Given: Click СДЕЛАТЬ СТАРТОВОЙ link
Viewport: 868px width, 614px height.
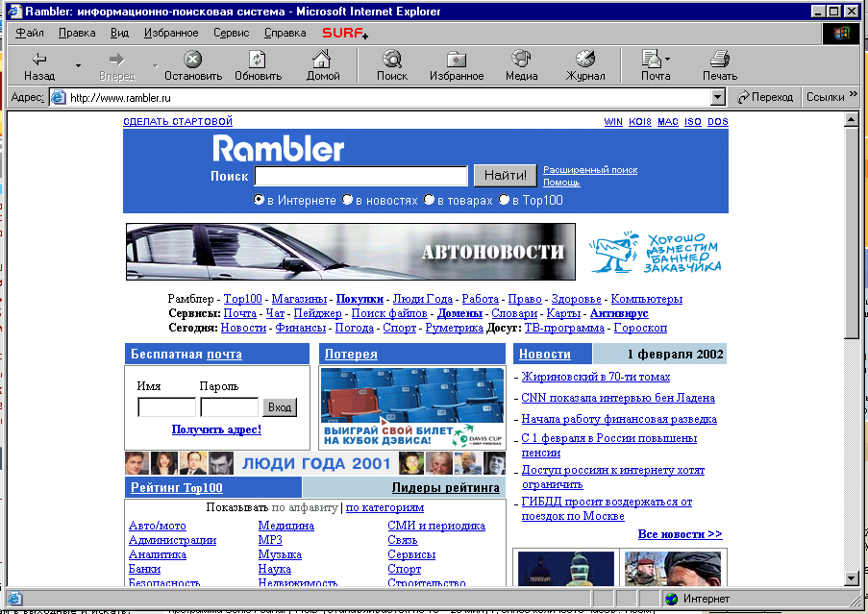Looking at the screenshot, I should point(178,122).
